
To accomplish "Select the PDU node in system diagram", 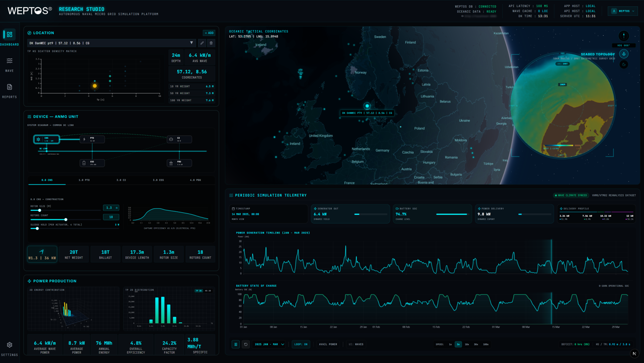I will point(179,163).
